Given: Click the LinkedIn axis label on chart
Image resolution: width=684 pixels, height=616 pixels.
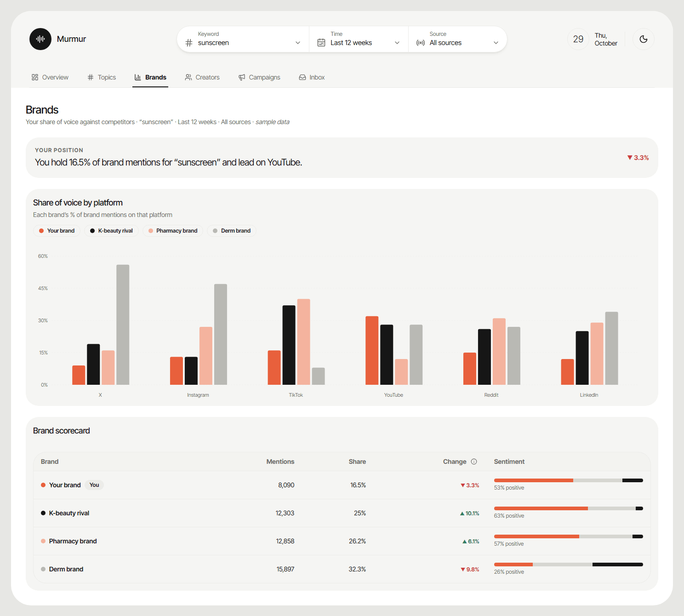Looking at the screenshot, I should [x=589, y=395].
